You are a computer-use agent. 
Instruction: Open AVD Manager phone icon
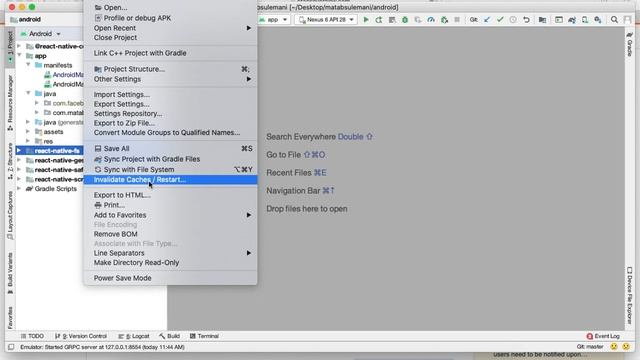[585, 20]
